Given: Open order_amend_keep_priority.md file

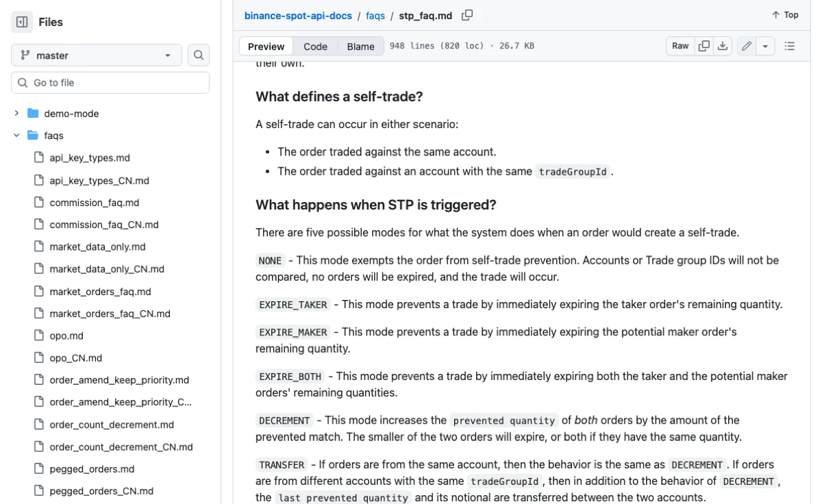Looking at the screenshot, I should (119, 380).
